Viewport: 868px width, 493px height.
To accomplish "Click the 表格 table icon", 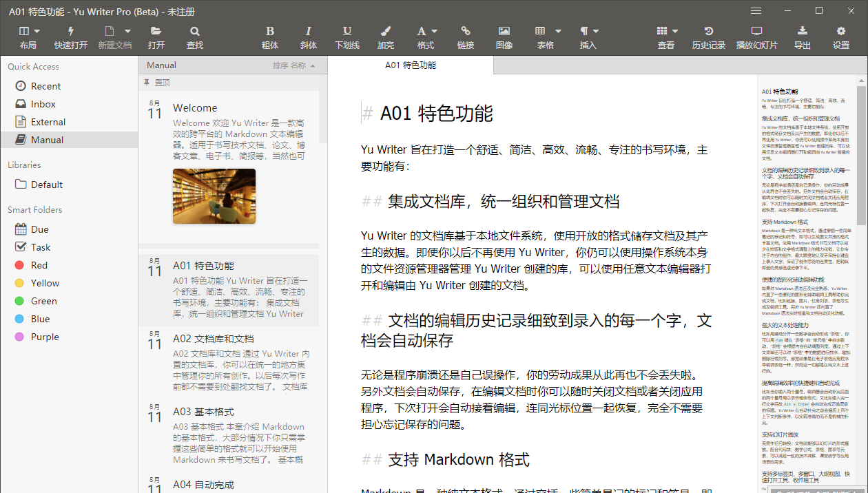I will 540,31.
